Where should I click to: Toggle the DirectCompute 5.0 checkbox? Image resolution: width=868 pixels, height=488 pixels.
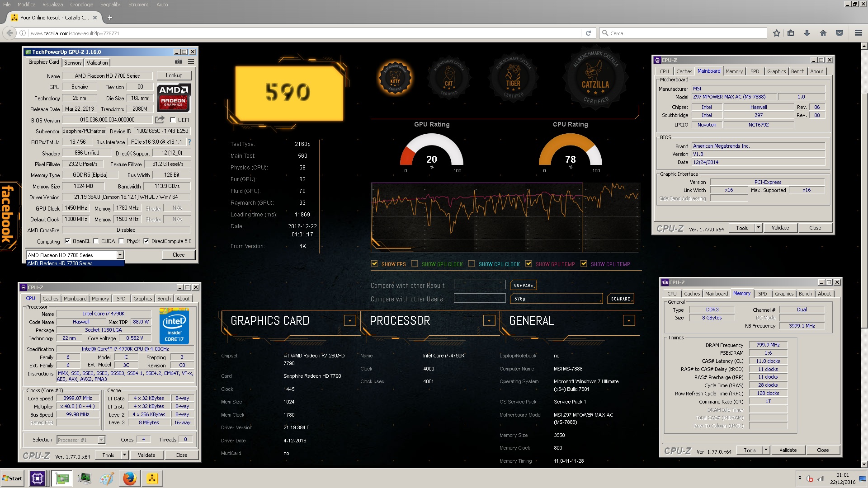146,241
